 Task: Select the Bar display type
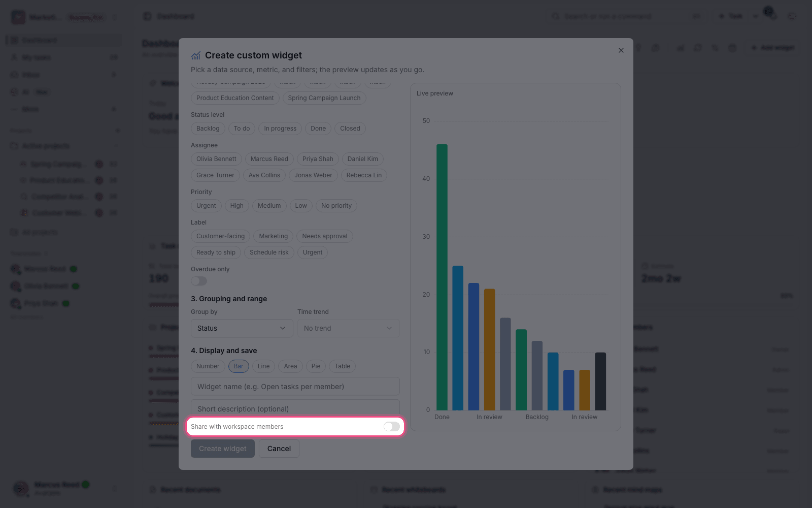tap(239, 366)
